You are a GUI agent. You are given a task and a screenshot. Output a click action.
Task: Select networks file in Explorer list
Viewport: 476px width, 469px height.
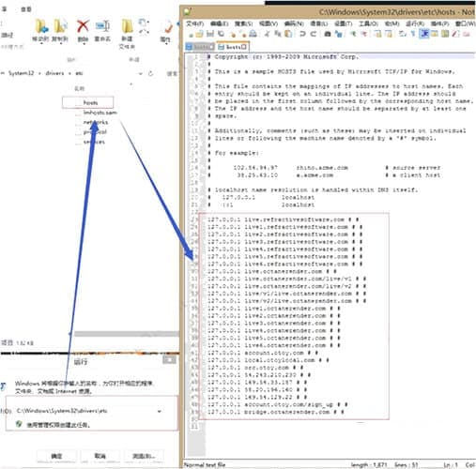click(x=92, y=122)
